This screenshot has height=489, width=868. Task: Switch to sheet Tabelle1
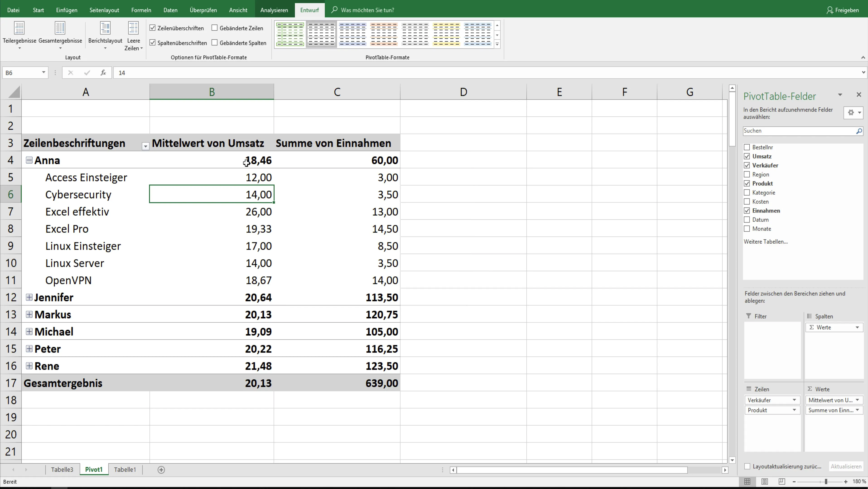(125, 470)
